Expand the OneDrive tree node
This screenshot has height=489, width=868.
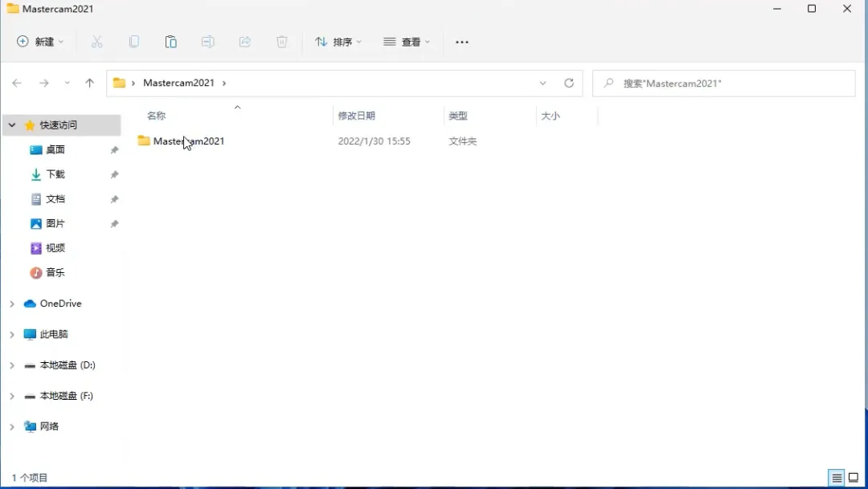[x=11, y=304]
